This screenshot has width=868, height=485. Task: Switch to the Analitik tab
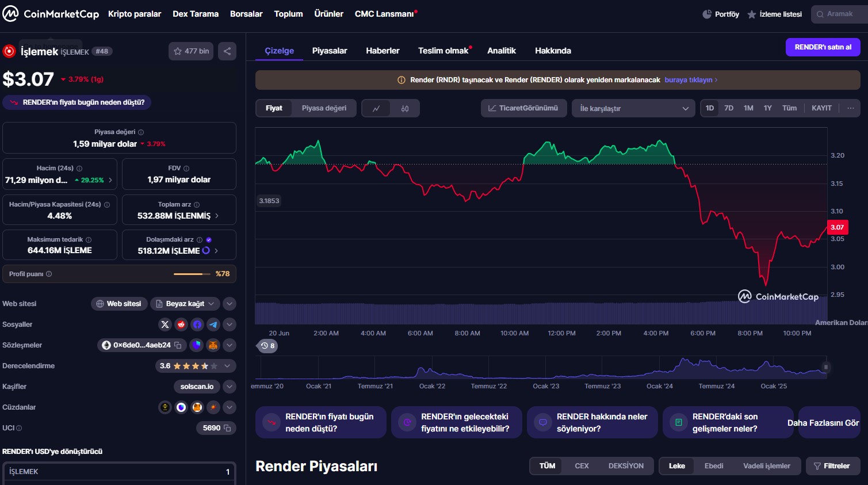click(x=502, y=51)
